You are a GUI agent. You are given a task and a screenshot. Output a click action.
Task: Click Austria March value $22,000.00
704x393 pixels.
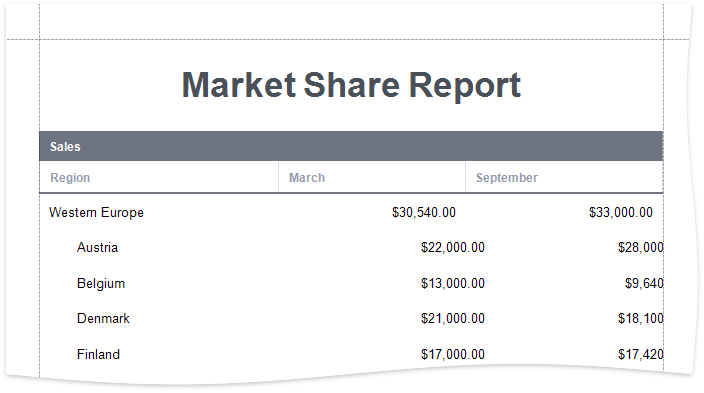(x=453, y=247)
